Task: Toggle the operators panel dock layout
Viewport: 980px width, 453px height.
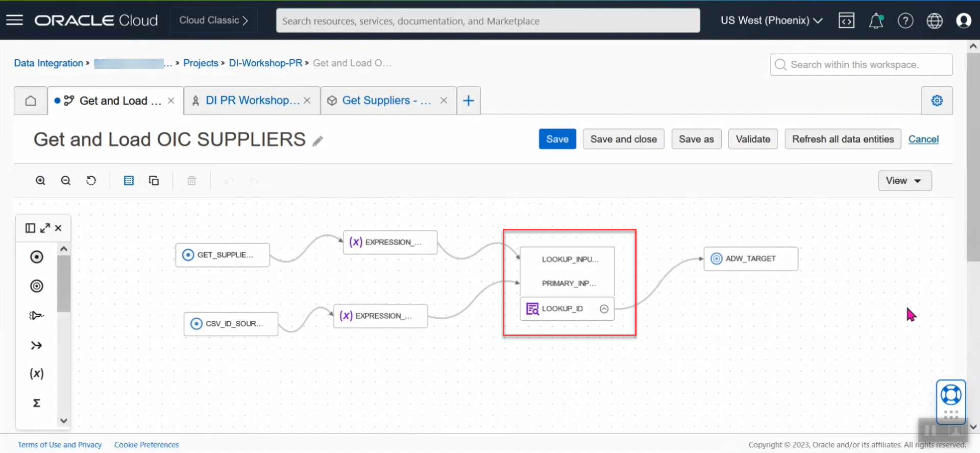Action: (x=30, y=228)
